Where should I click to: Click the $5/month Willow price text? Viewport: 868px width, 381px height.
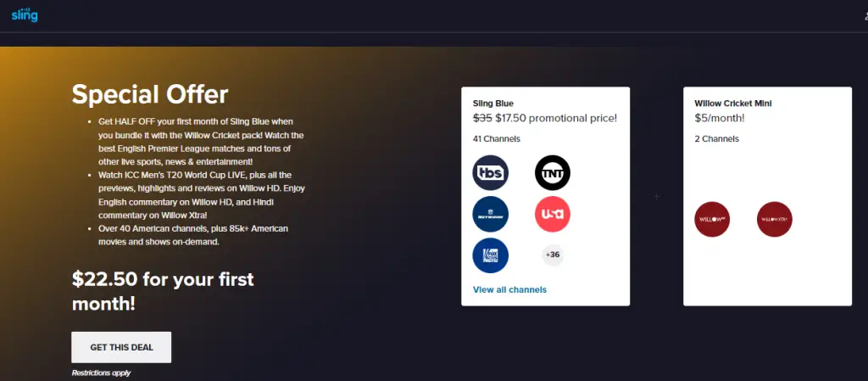coord(720,118)
